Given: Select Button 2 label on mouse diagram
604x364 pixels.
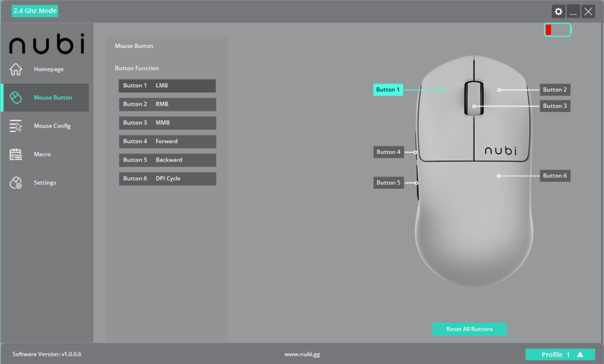Looking at the screenshot, I should (x=554, y=90).
